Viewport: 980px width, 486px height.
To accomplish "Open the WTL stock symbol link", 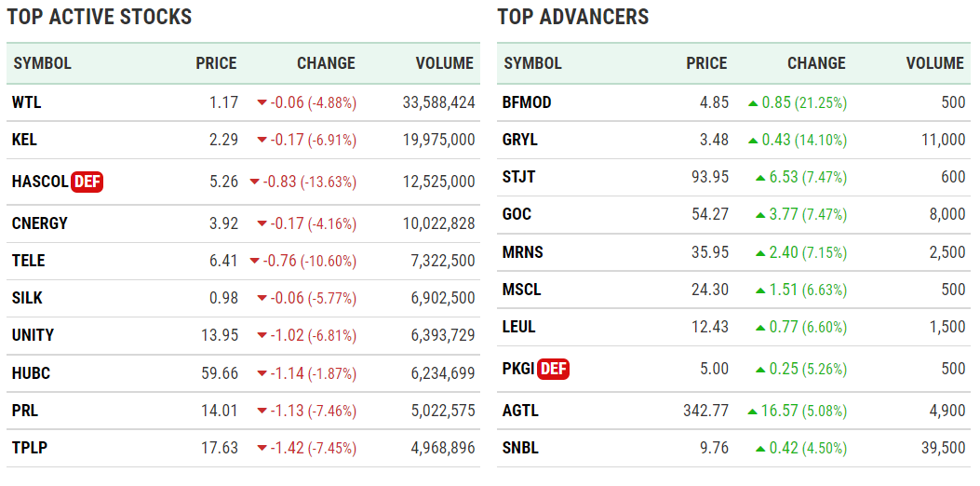I will tap(26, 102).
